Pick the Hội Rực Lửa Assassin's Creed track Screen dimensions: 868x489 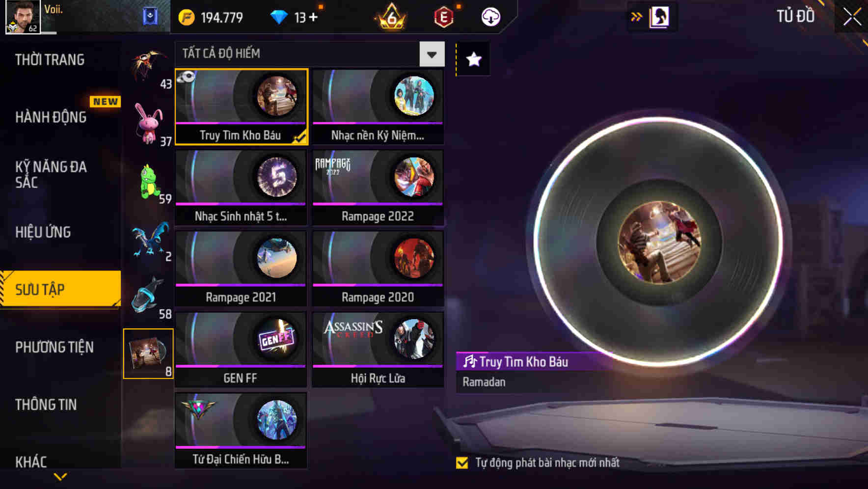[378, 350]
